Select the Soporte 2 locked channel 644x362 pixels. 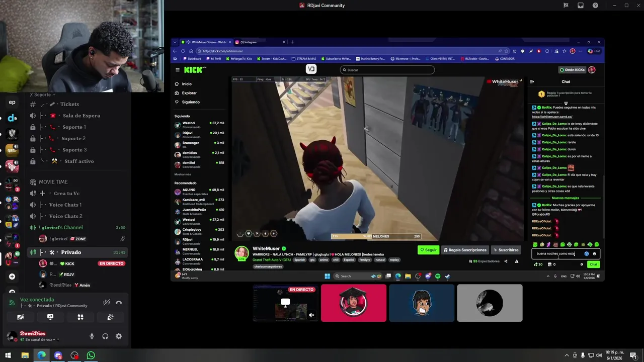pyautogui.click(x=78, y=138)
